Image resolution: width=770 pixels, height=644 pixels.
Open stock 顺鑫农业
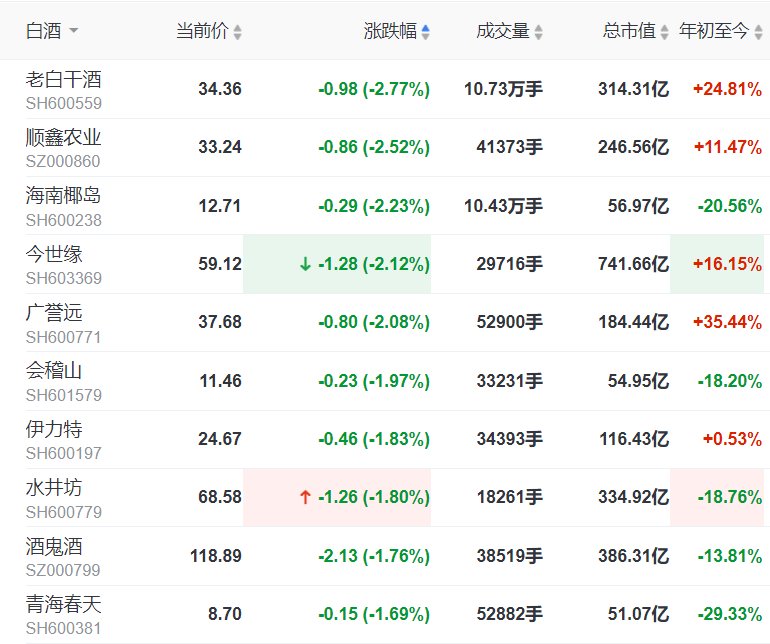pyautogui.click(x=64, y=138)
